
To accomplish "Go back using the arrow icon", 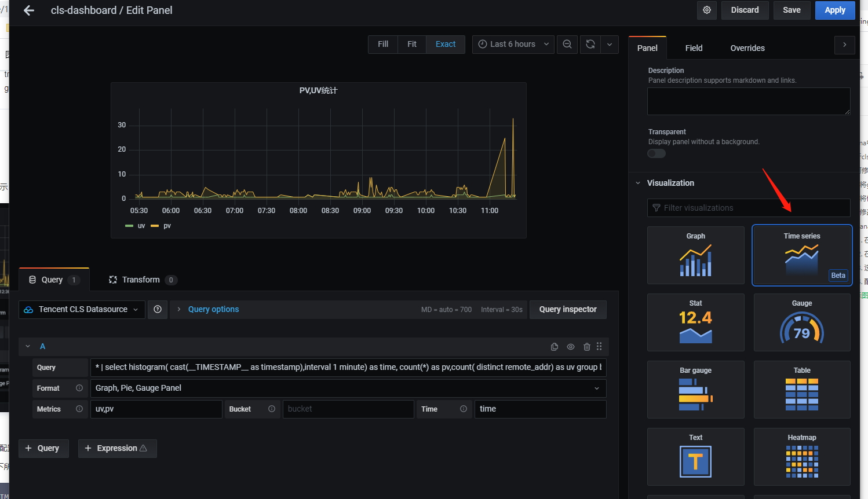I will pyautogui.click(x=29, y=10).
